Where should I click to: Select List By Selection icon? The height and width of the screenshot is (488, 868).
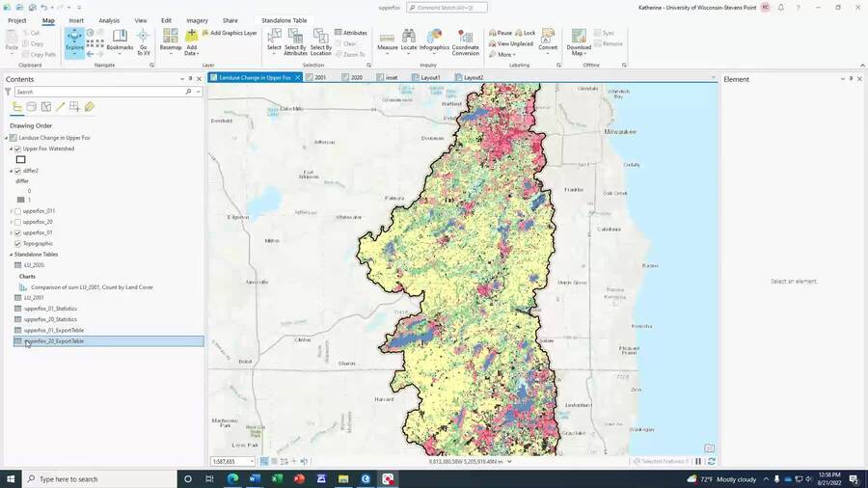tap(46, 107)
